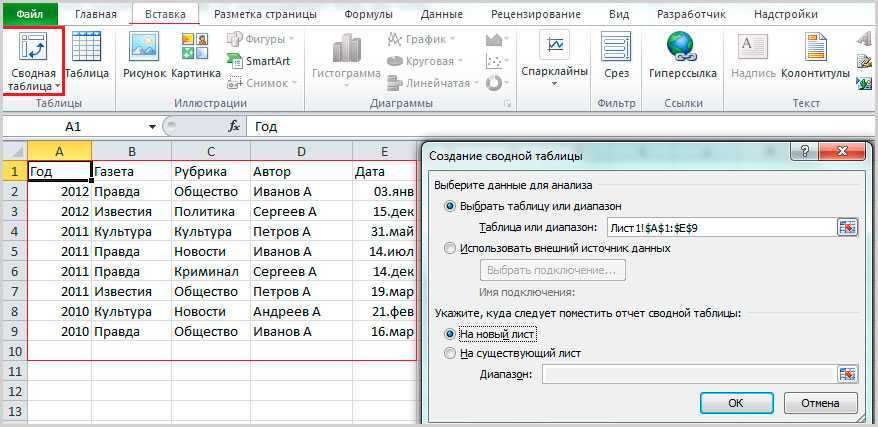Choose the На существующий лист option
This screenshot has width=878, height=427.
click(449, 354)
